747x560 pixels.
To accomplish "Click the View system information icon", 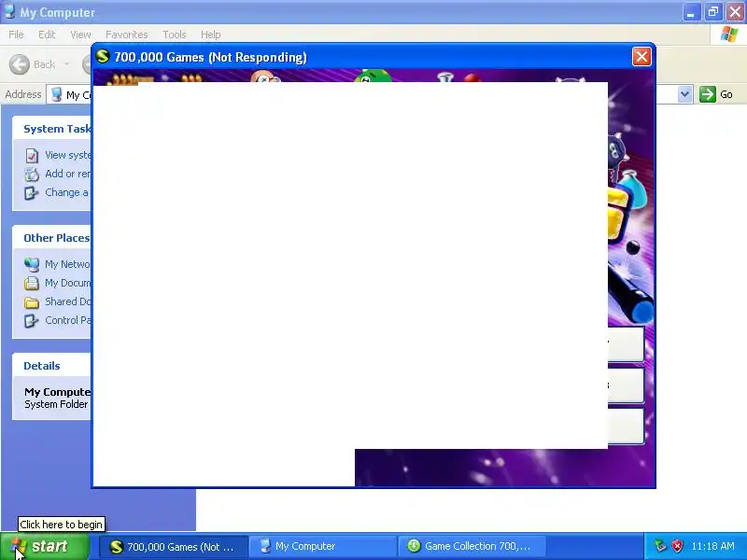I will (32, 155).
